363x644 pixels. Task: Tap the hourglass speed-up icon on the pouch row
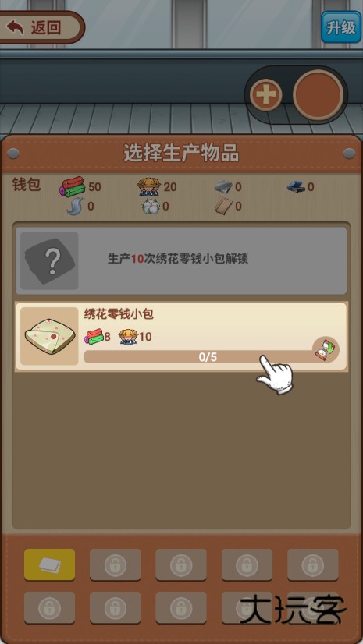click(326, 349)
